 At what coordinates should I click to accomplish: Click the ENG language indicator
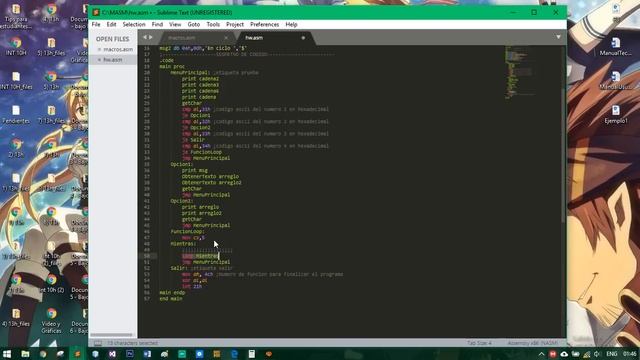pyautogui.click(x=611, y=354)
